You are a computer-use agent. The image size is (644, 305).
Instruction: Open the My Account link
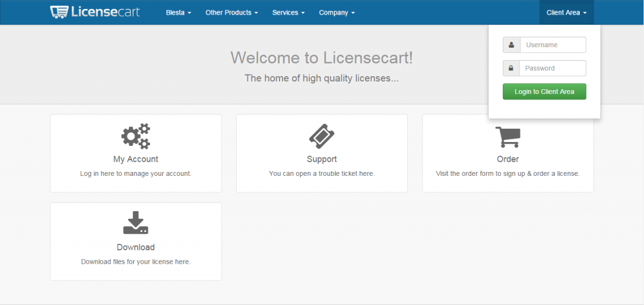pyautogui.click(x=136, y=159)
